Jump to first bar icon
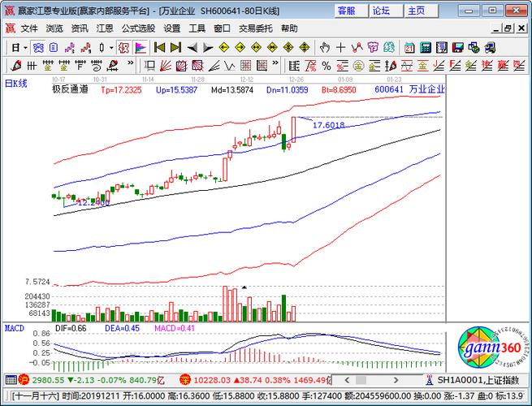 [x=159, y=48]
